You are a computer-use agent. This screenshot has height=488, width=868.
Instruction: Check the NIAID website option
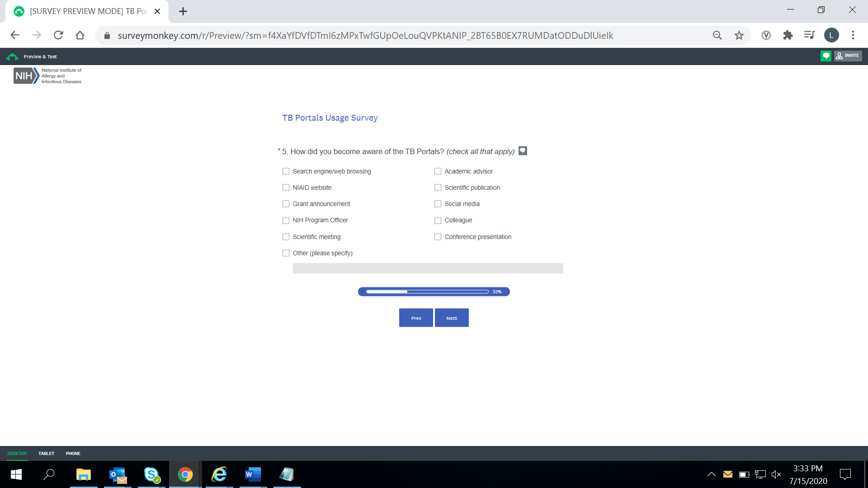coord(286,188)
